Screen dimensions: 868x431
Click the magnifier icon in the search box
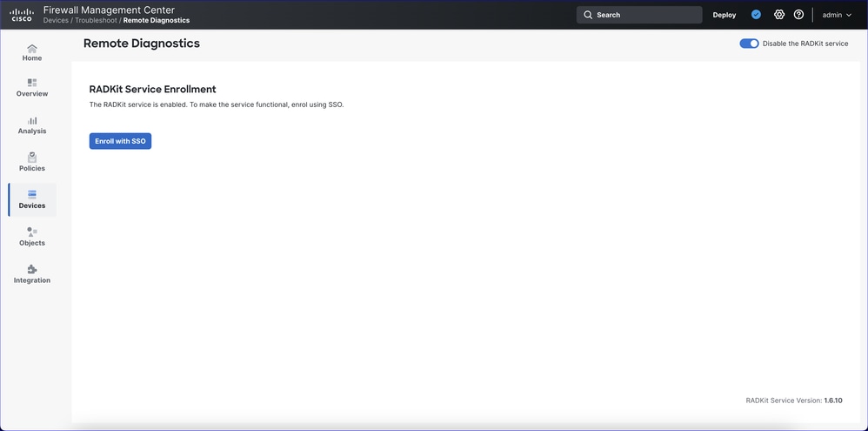click(x=588, y=15)
